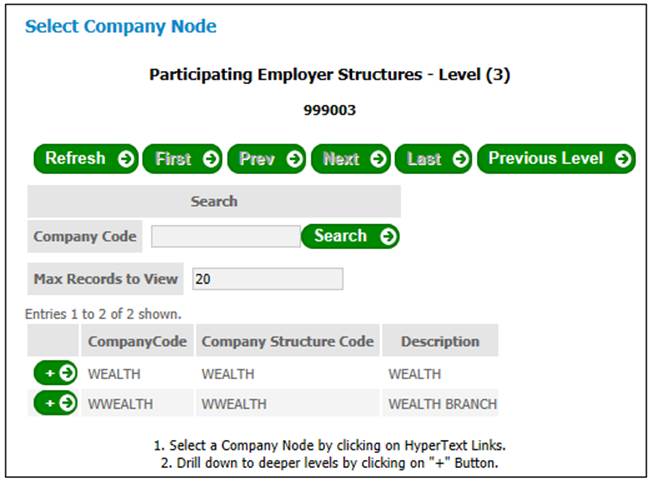This screenshot has width=652, height=484.
Task: Click the green Search button
Action: point(350,236)
